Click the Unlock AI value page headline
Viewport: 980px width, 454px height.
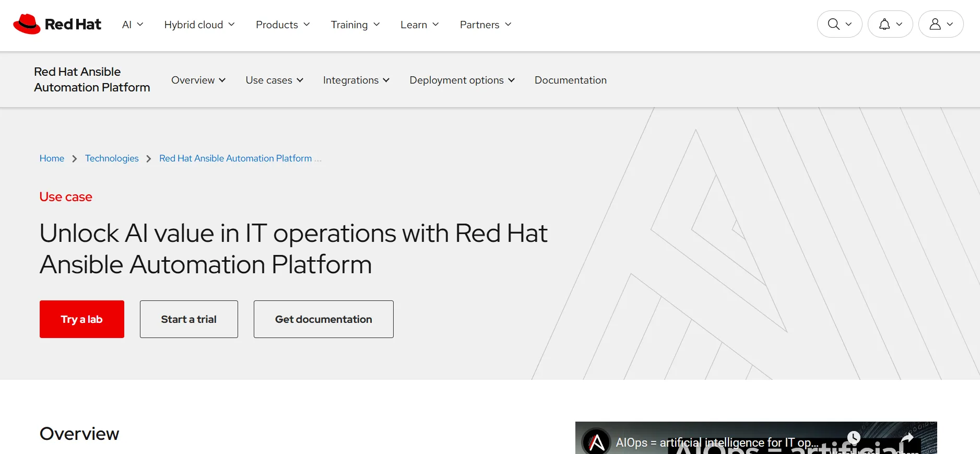[x=293, y=249]
